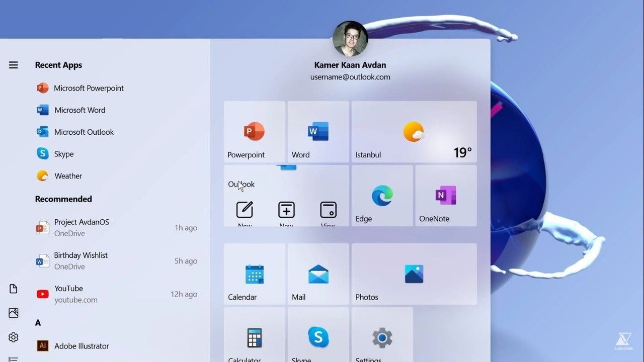This screenshot has width=644, height=362.
Task: Open the Calendar tile
Action: (x=255, y=274)
